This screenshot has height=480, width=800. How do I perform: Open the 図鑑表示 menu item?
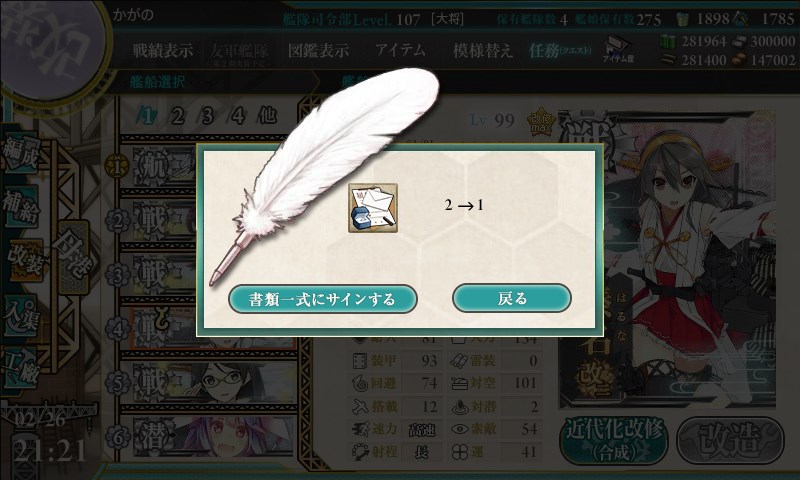point(318,50)
